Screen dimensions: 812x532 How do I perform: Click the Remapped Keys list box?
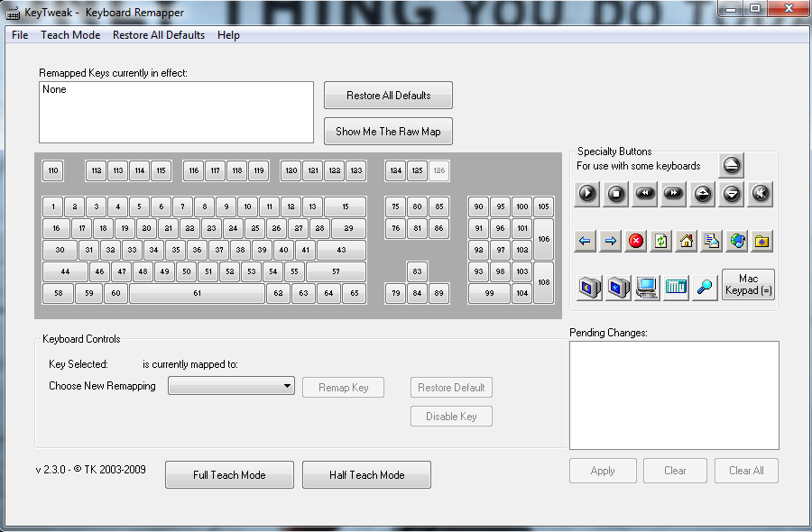coord(176,112)
